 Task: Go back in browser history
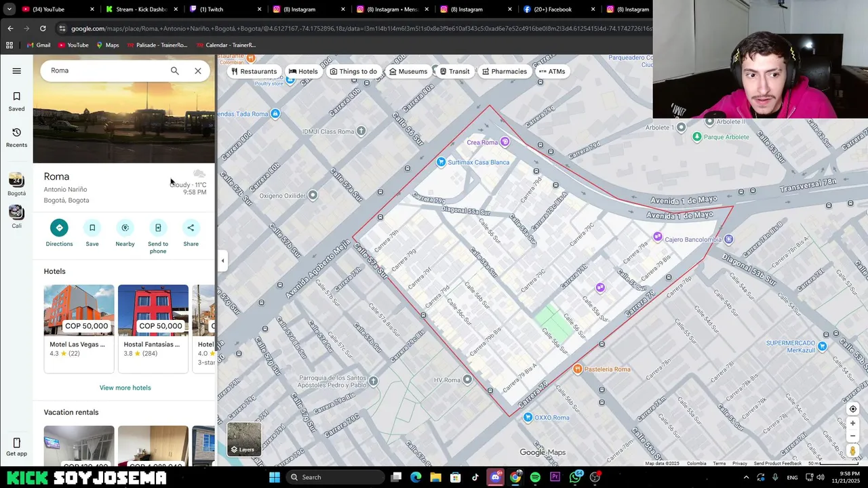tap(10, 28)
